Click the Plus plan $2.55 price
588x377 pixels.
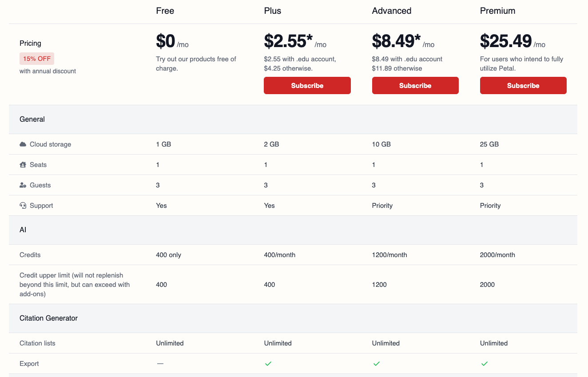tap(285, 41)
